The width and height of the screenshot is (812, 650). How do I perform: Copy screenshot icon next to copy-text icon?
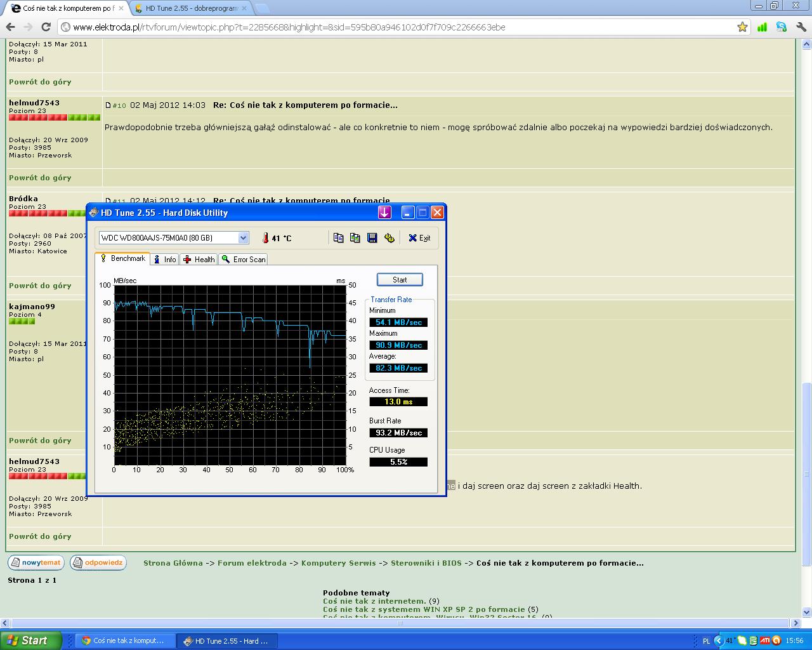click(355, 237)
